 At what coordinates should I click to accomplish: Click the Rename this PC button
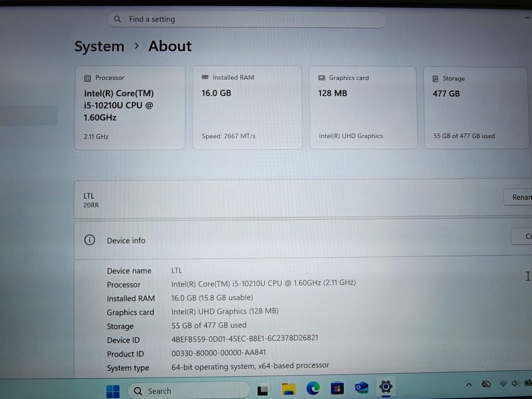(518, 197)
